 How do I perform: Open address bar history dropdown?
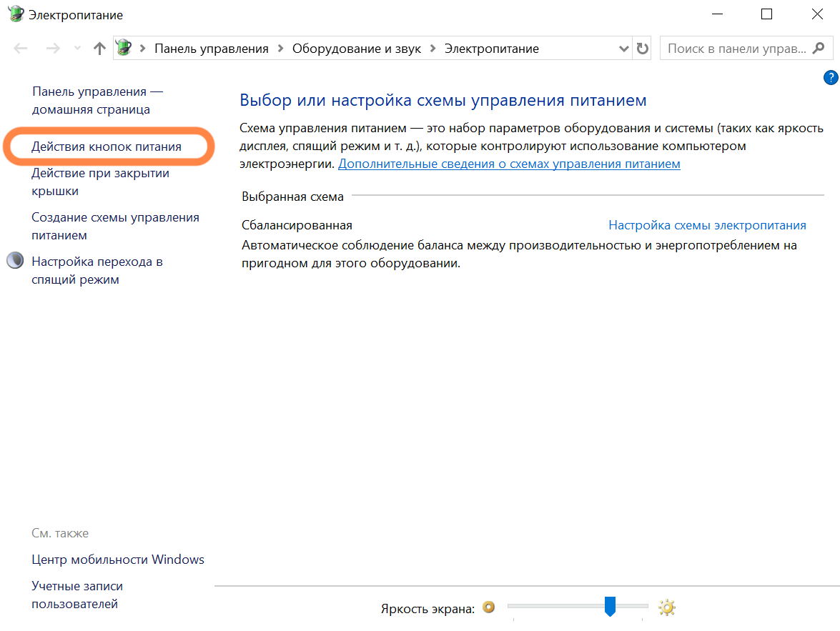(x=623, y=49)
